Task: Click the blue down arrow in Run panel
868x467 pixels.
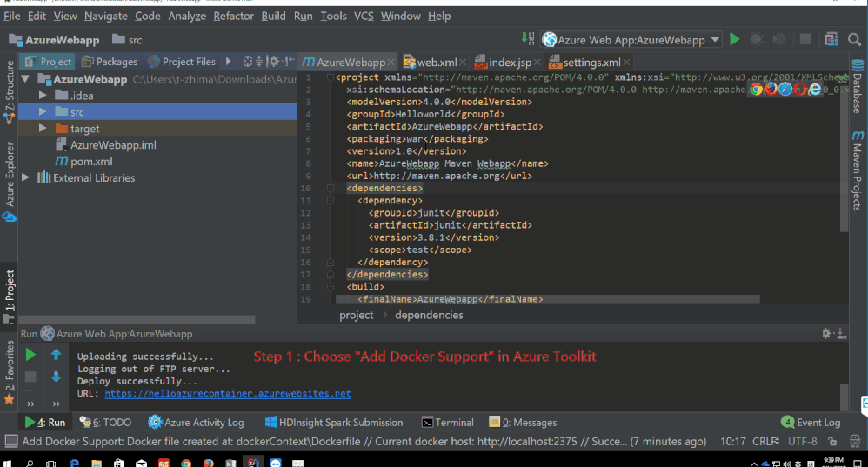Action: click(x=56, y=377)
